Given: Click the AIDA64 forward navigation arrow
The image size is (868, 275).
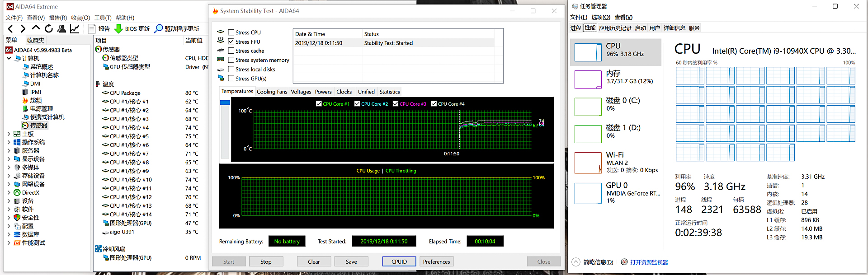Looking at the screenshot, I should [23, 29].
